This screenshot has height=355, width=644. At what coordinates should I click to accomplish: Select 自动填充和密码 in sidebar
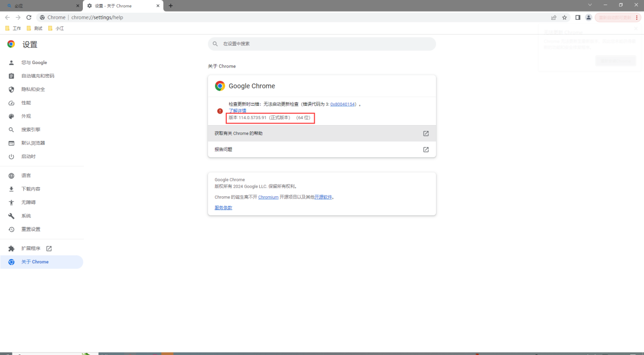[38, 76]
